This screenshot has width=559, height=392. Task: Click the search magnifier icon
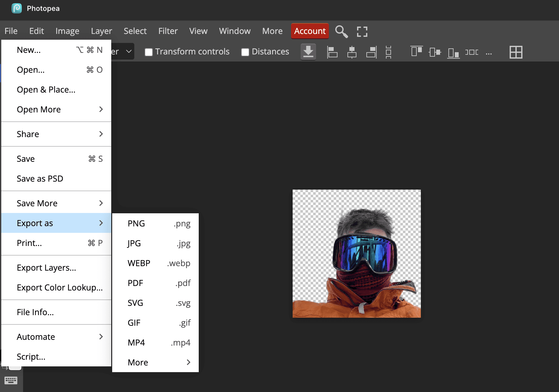coord(341,31)
